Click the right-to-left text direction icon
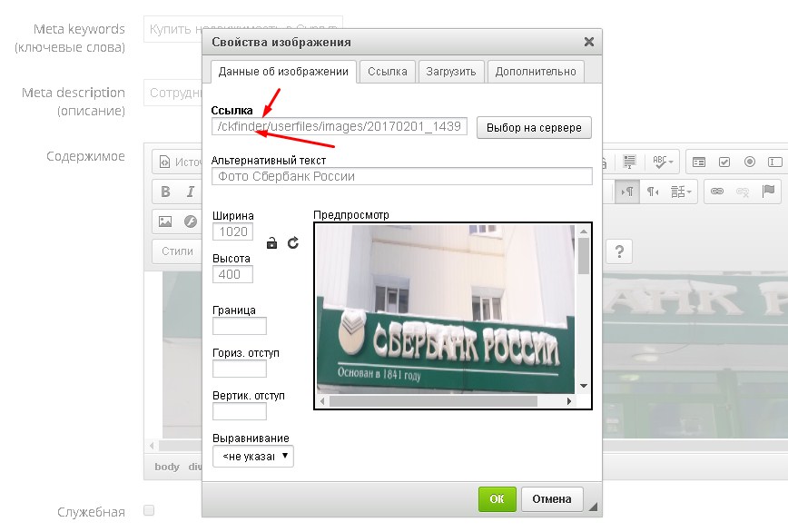 (x=653, y=192)
